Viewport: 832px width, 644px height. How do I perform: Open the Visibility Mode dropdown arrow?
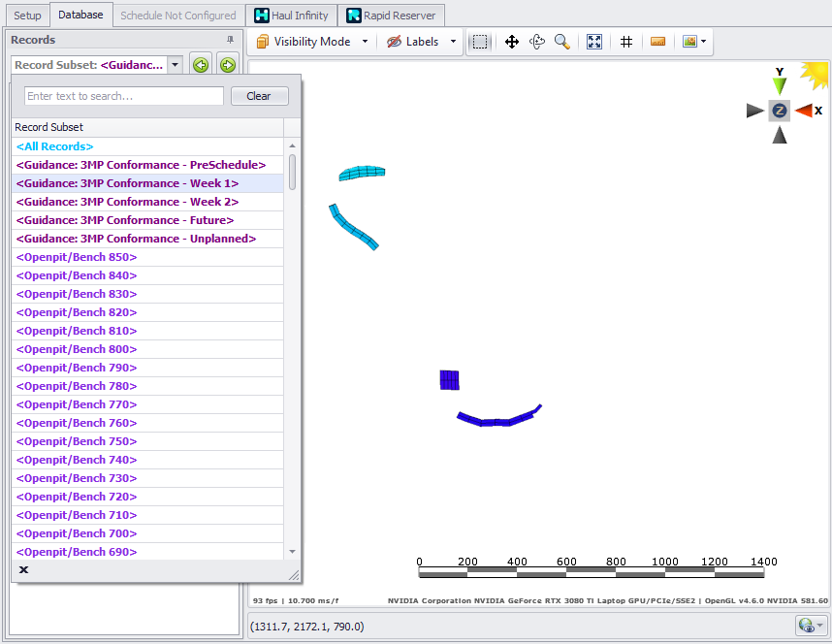[365, 42]
